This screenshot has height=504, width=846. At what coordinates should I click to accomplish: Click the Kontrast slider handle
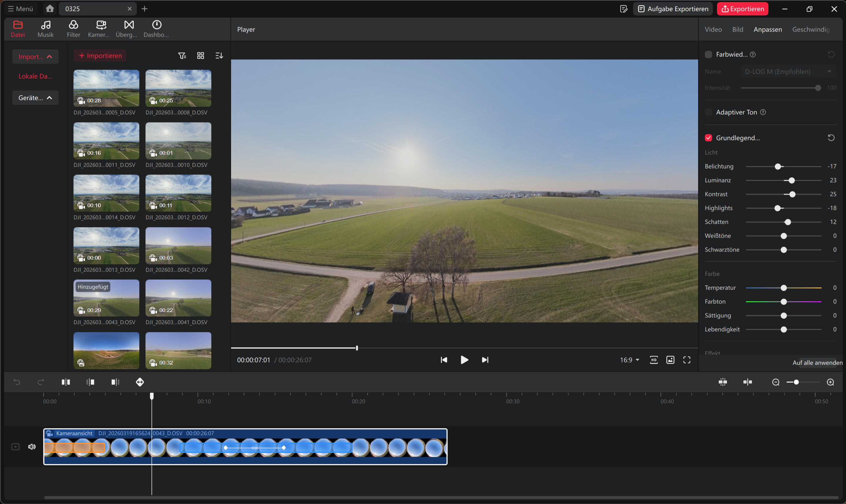792,194
